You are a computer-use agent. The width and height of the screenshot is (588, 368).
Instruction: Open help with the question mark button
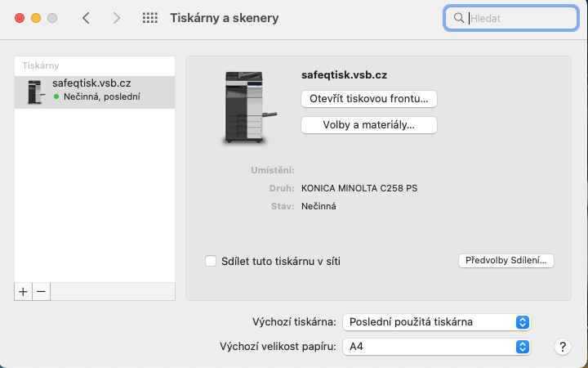point(563,347)
